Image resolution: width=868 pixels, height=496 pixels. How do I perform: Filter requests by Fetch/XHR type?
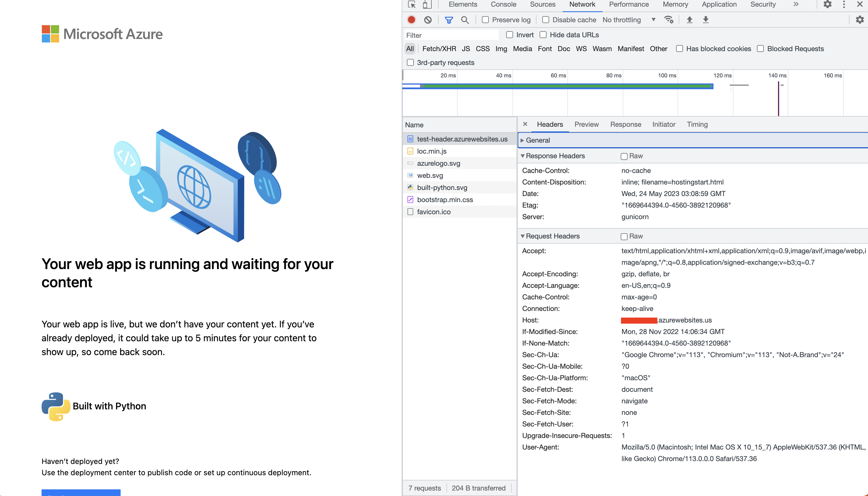(439, 49)
